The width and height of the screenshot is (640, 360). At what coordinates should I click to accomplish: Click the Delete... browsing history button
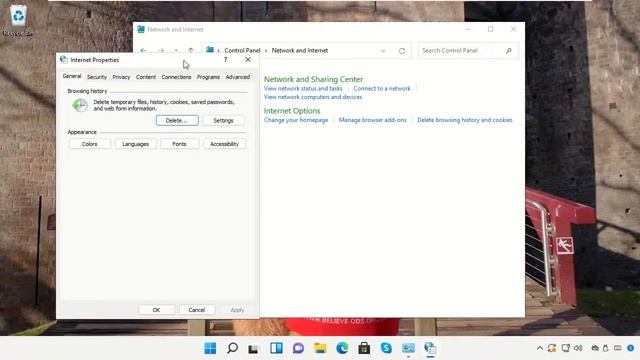click(x=177, y=120)
